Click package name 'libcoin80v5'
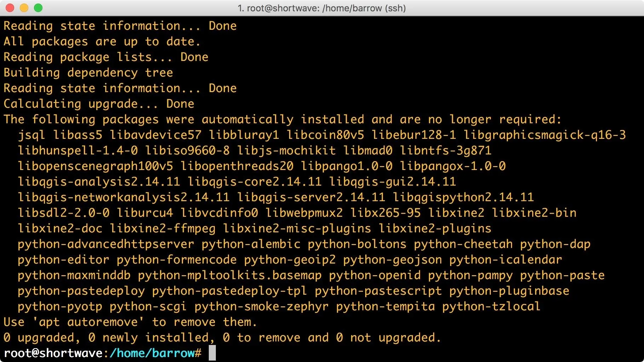 tap(326, 135)
